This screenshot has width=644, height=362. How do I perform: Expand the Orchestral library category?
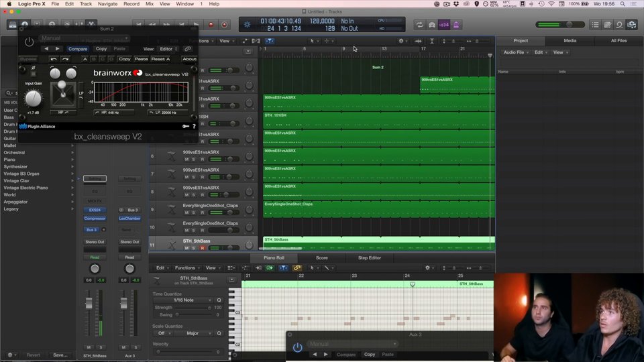[x=72, y=153]
